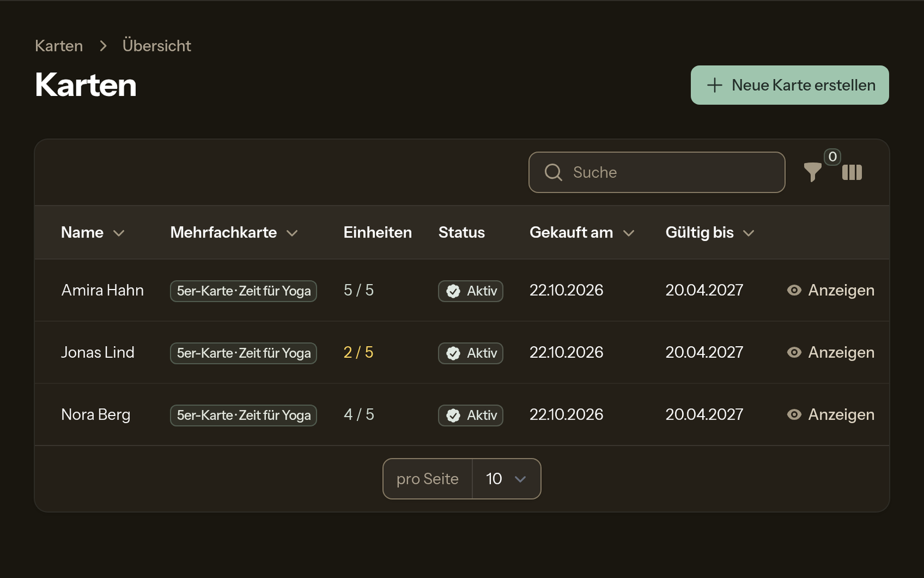Viewport: 924px width, 578px height.
Task: Show Amira Hahn's card via Anzeigen
Action: click(830, 290)
